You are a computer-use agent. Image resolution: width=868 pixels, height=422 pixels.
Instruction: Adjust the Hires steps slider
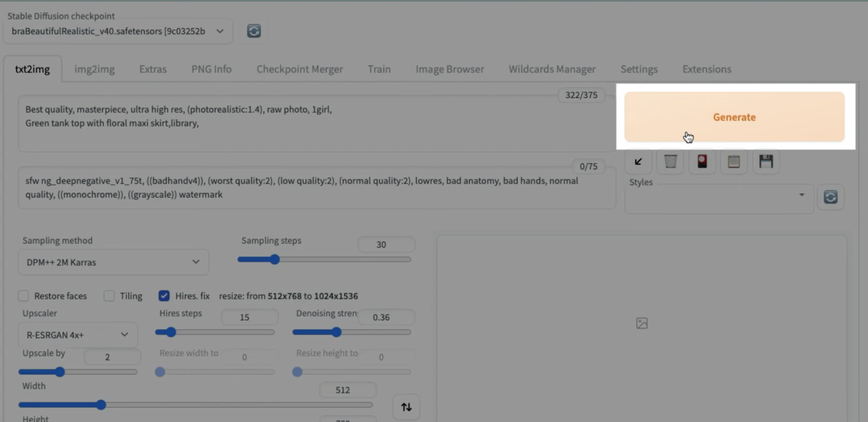[x=215, y=332]
